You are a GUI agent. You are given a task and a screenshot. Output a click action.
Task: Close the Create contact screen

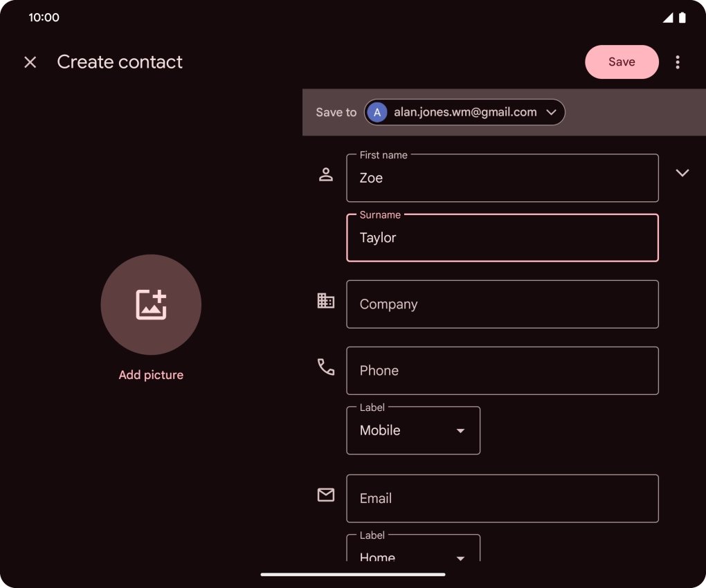[30, 62]
